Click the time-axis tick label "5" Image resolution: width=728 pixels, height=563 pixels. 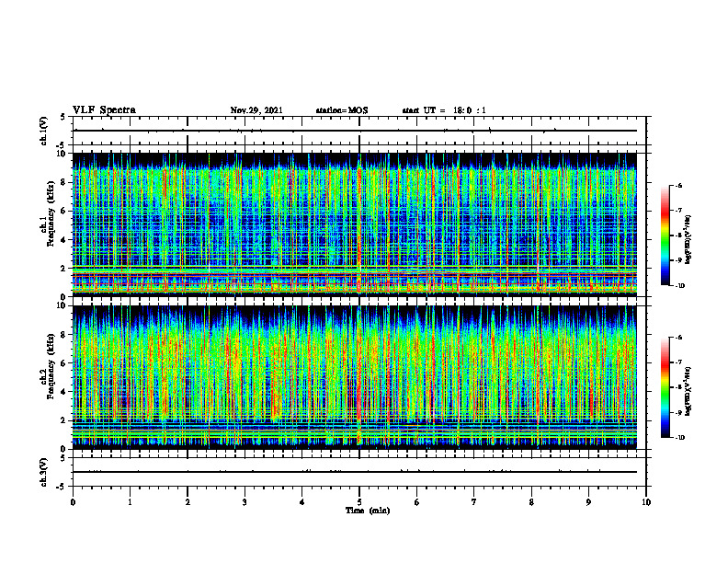pyautogui.click(x=359, y=502)
